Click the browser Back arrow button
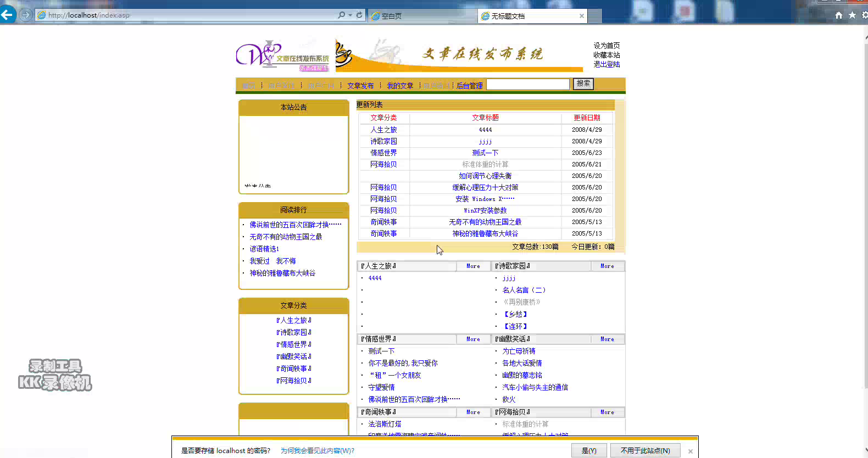The image size is (868, 458). [7, 15]
